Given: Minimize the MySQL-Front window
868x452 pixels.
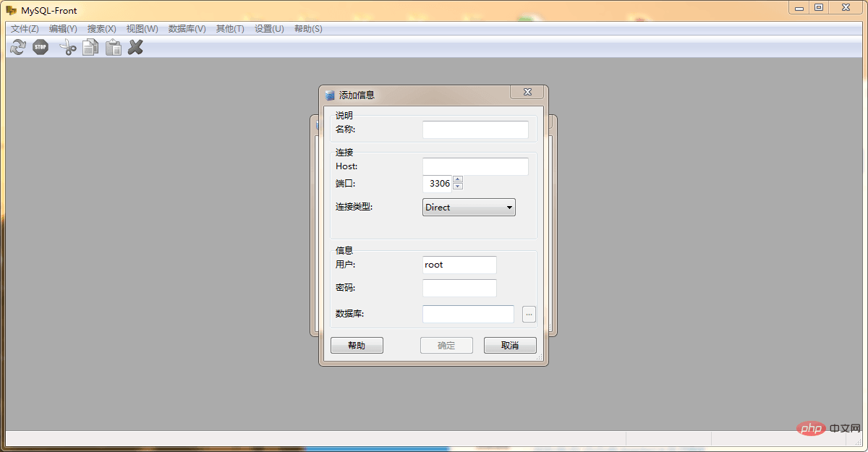Looking at the screenshot, I should [799, 7].
